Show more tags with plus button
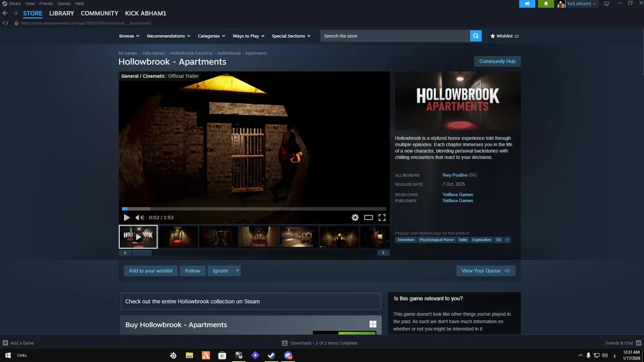 507,240
